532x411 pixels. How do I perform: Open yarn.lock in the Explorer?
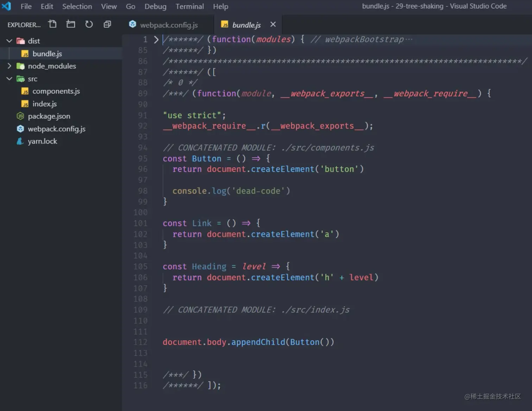(x=61, y=141)
